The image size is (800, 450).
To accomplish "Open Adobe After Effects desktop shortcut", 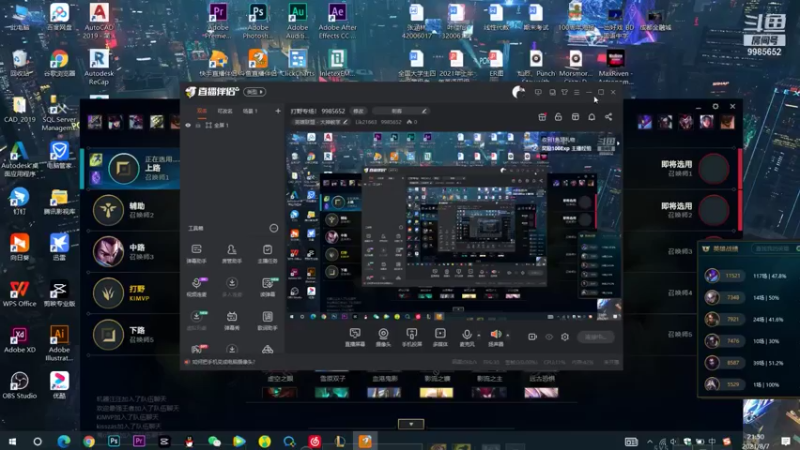I will pyautogui.click(x=337, y=21).
